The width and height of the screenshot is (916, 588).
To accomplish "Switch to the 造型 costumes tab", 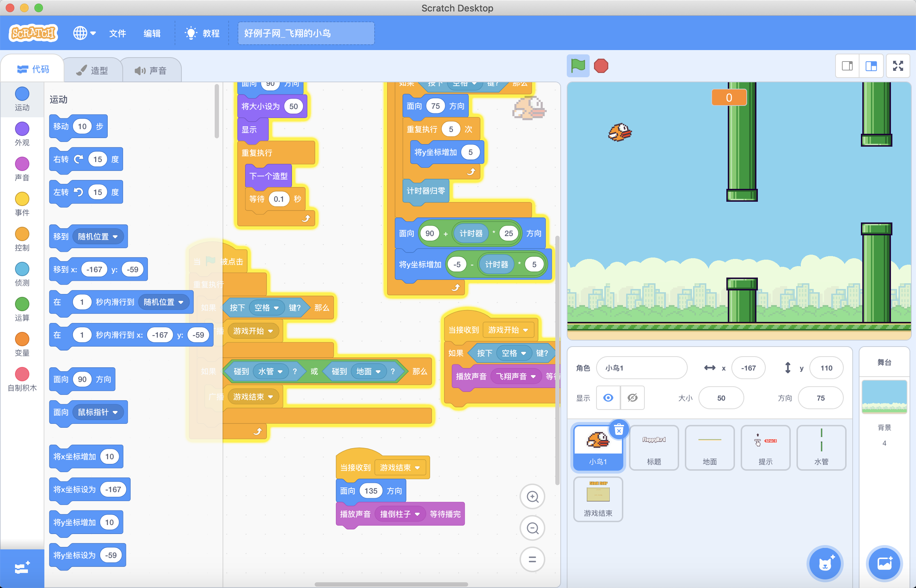I will click(92, 70).
